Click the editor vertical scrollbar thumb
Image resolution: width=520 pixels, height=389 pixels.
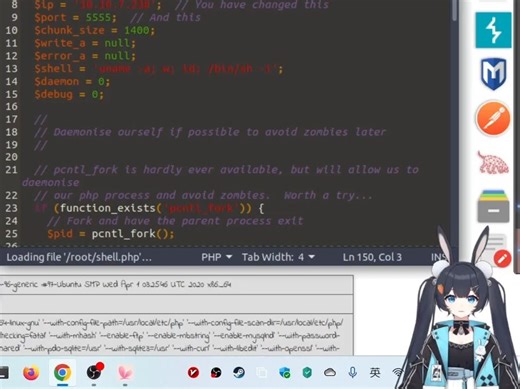pyautogui.click(x=455, y=10)
